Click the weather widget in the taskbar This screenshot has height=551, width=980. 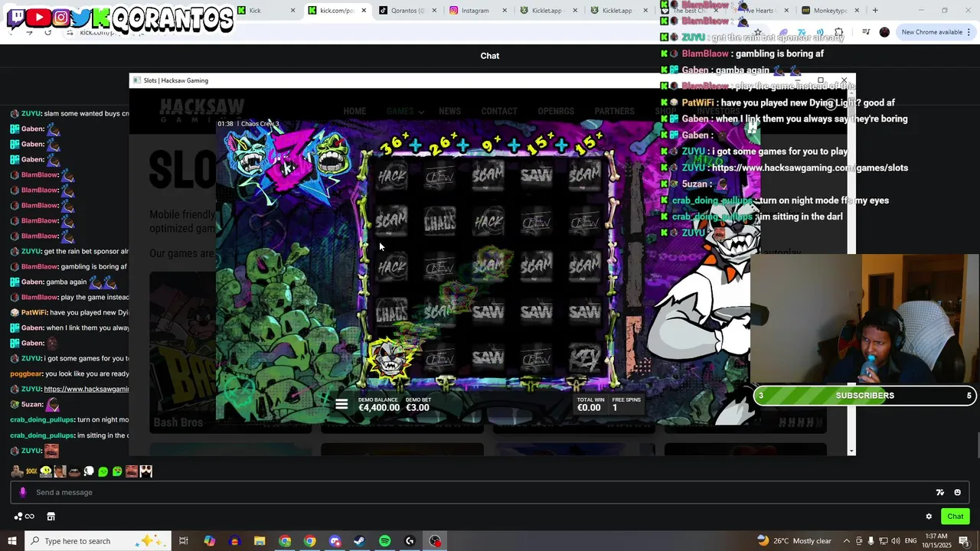point(793,541)
